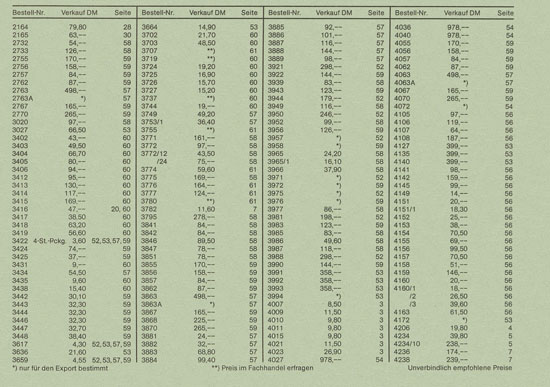Click order number 3885
Image resolution: width=550 pixels, height=387 pixels.
click(x=276, y=27)
